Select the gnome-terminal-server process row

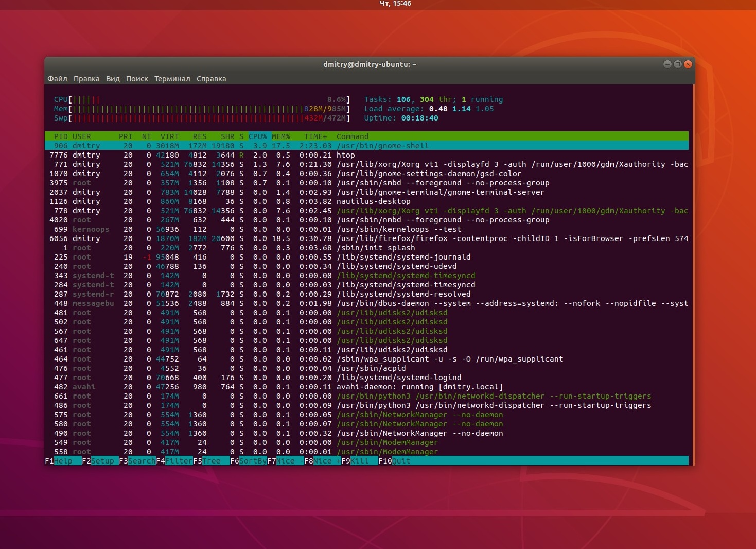click(x=366, y=192)
